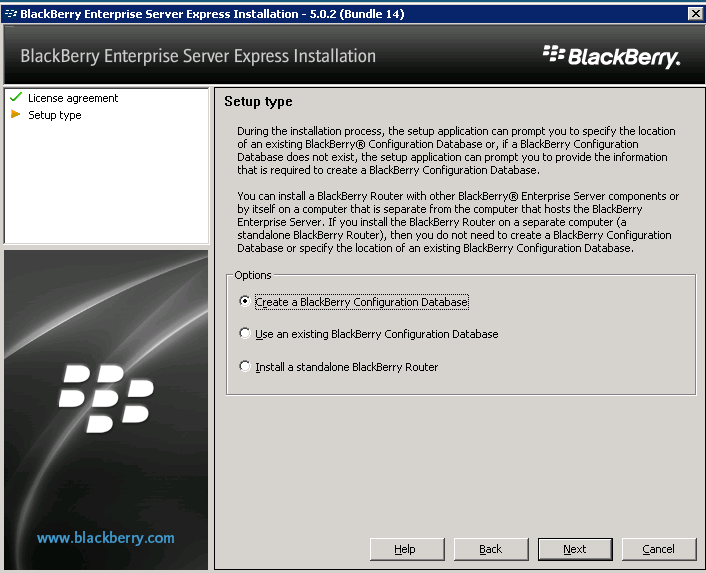Click the green checkmark beside License agreement
706x573 pixels.
click(x=15, y=98)
